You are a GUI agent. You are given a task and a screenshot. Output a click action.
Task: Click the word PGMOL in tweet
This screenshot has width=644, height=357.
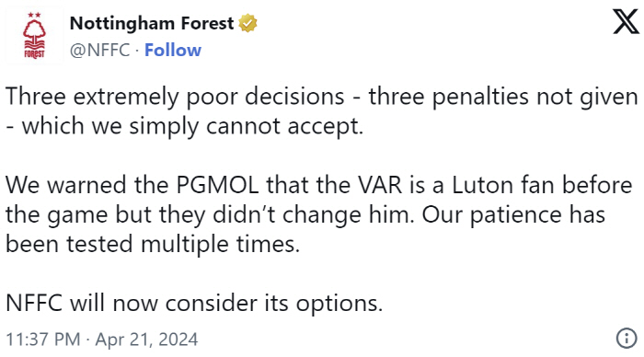click(x=218, y=185)
